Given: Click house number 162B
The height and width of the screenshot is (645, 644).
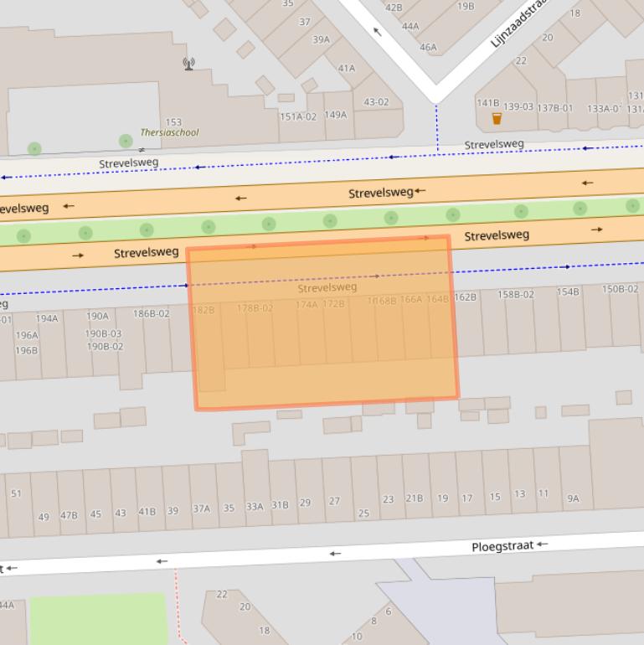Looking at the screenshot, I should (465, 297).
